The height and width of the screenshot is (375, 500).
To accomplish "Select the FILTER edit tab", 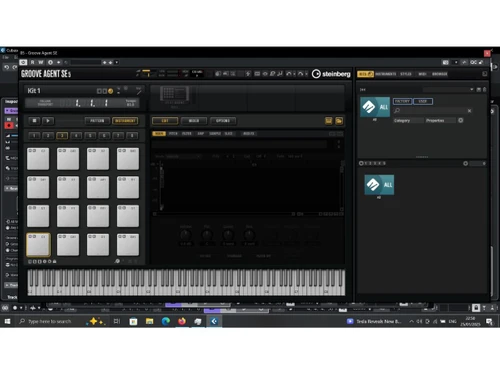I will coord(187,133).
